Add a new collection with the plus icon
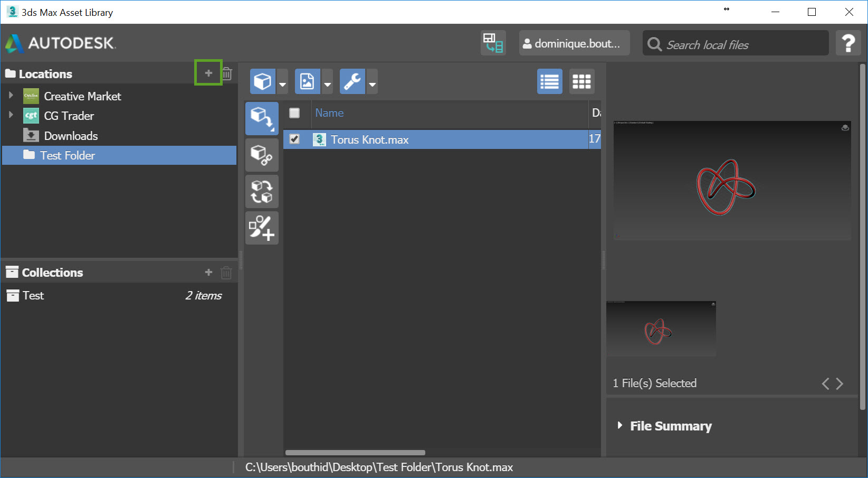Screen dimensions: 868x478 208,272
